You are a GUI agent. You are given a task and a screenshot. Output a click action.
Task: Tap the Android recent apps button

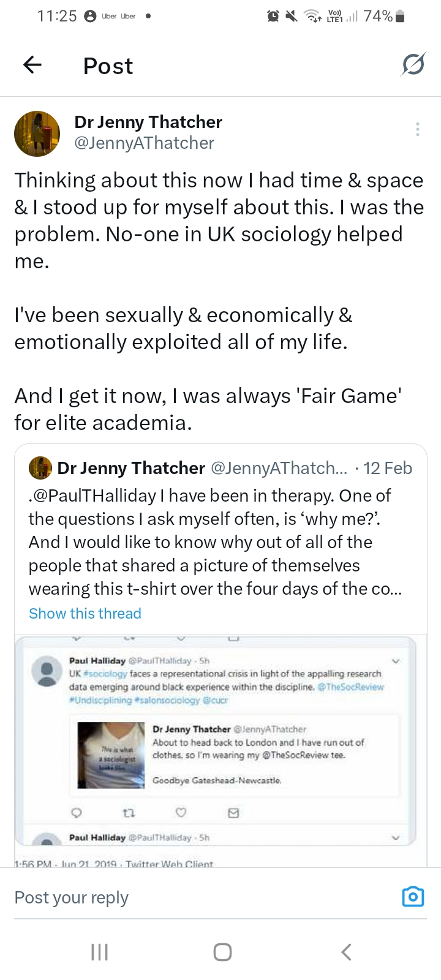click(x=99, y=952)
